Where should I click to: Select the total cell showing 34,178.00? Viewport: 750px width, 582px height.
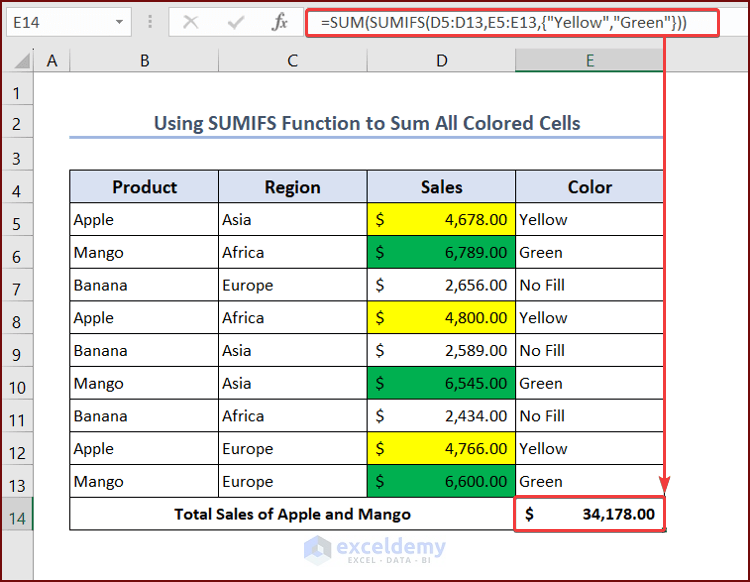[589, 515]
